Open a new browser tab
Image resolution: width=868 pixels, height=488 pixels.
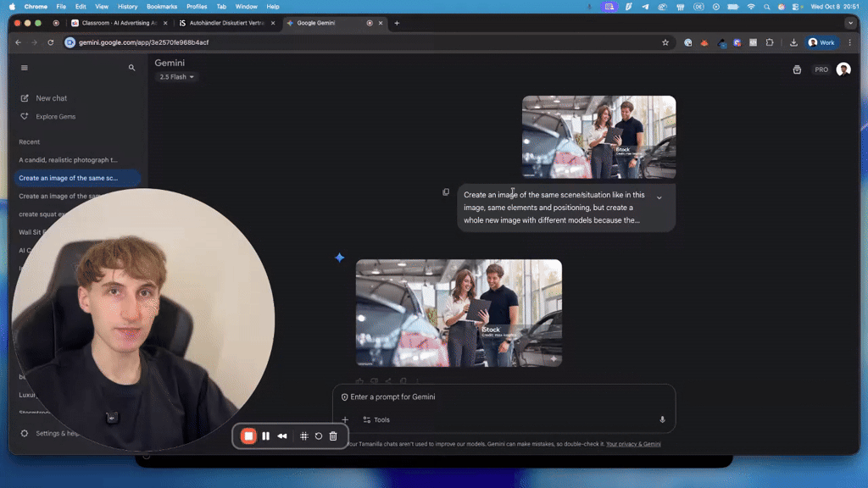(397, 23)
